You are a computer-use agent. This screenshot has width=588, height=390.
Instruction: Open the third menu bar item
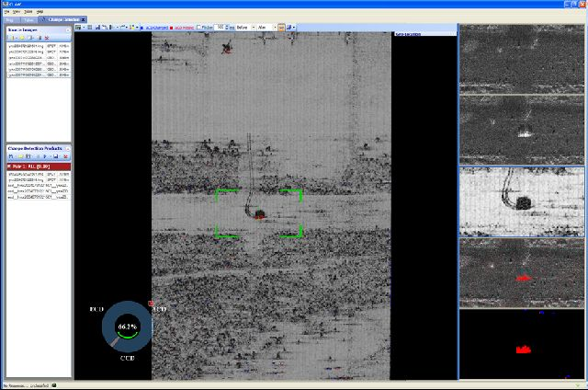(x=28, y=12)
